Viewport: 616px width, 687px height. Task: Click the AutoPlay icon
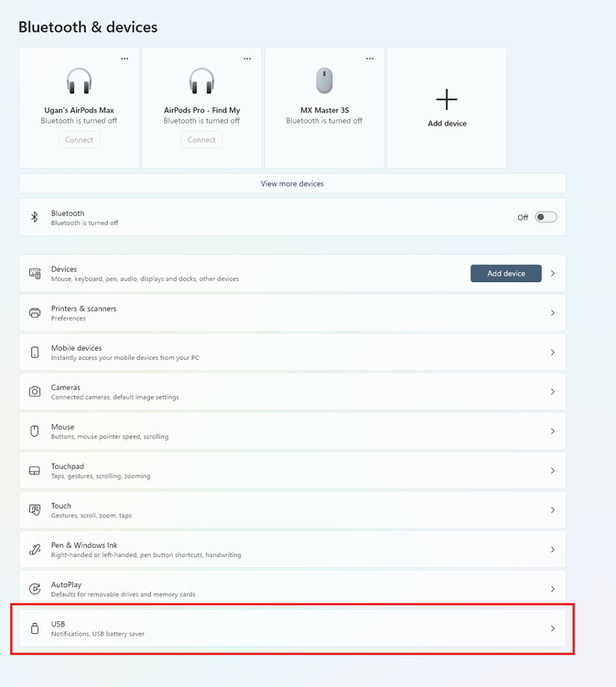pyautogui.click(x=35, y=589)
